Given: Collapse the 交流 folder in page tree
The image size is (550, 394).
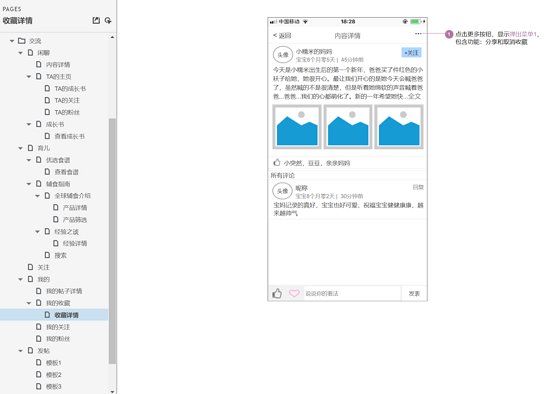Looking at the screenshot, I should (12, 41).
